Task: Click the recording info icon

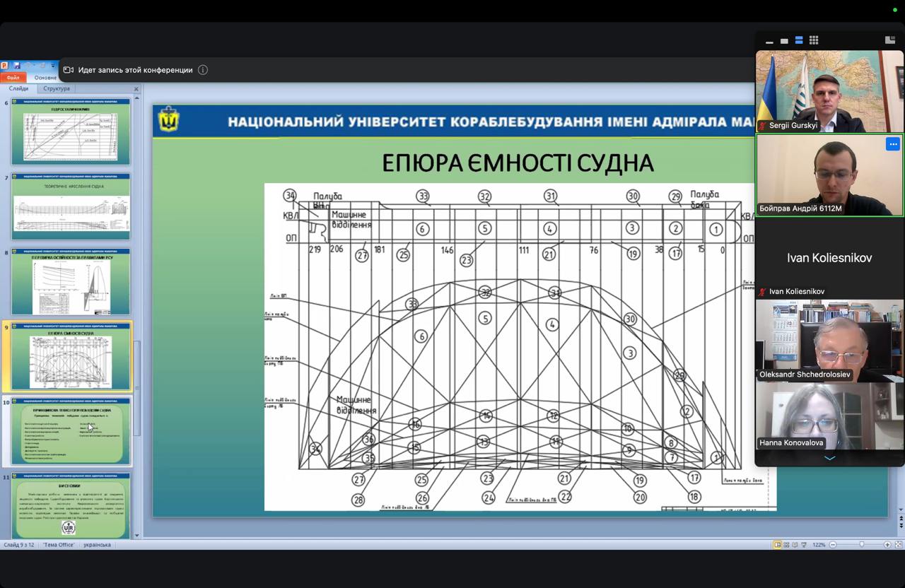Action: [203, 70]
